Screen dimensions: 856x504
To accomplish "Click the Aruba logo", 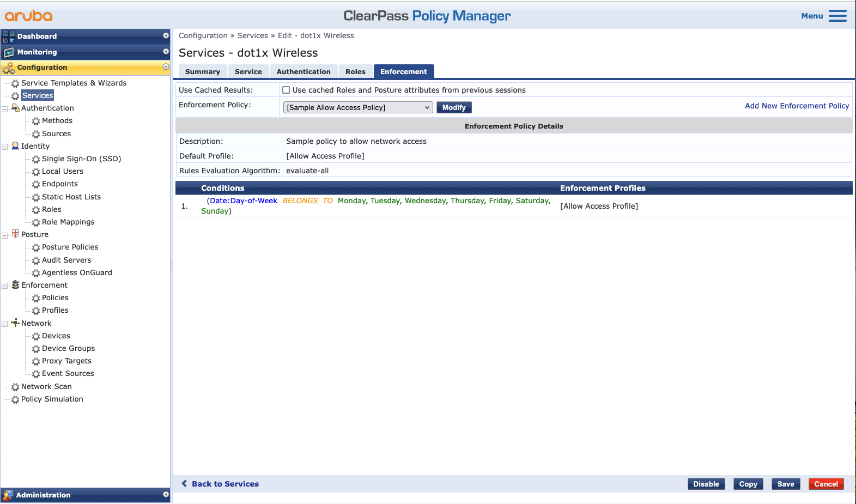I will (29, 16).
